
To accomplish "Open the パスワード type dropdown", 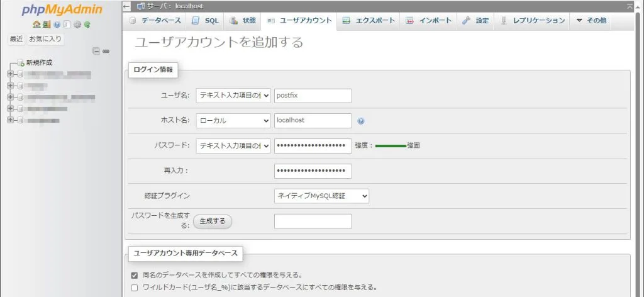I will (x=233, y=145).
